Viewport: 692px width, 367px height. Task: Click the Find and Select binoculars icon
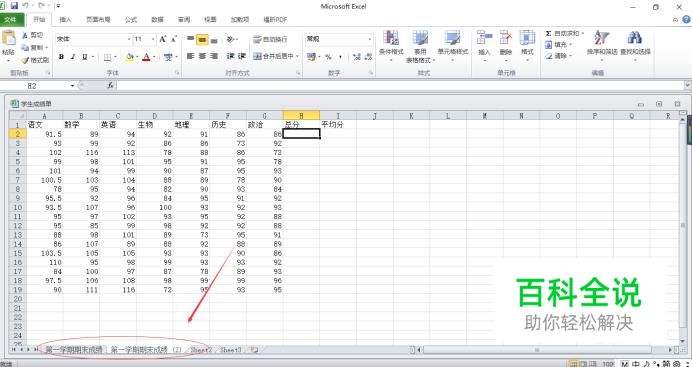coord(635,37)
